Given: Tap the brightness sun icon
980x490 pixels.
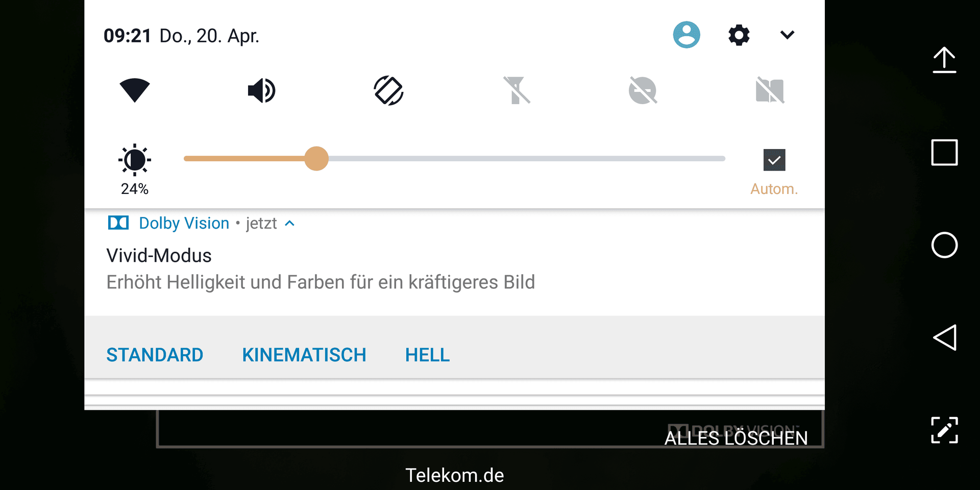Looking at the screenshot, I should pyautogui.click(x=135, y=160).
